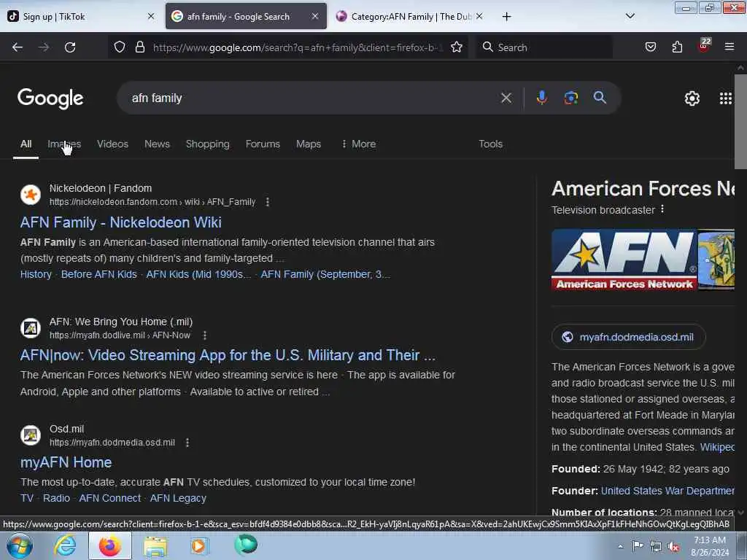Open the myAFN Home result

tap(66, 462)
